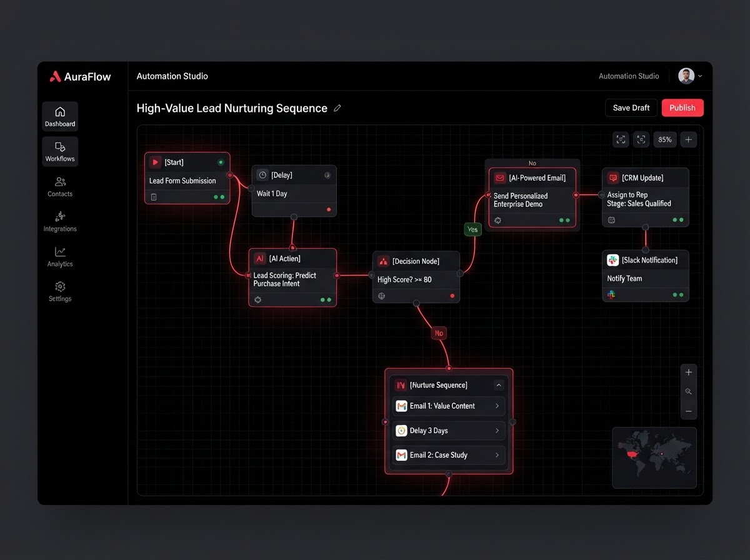The width and height of the screenshot is (750, 560).
Task: Click the gear icon in AI-Powered Email node
Action: click(x=498, y=221)
